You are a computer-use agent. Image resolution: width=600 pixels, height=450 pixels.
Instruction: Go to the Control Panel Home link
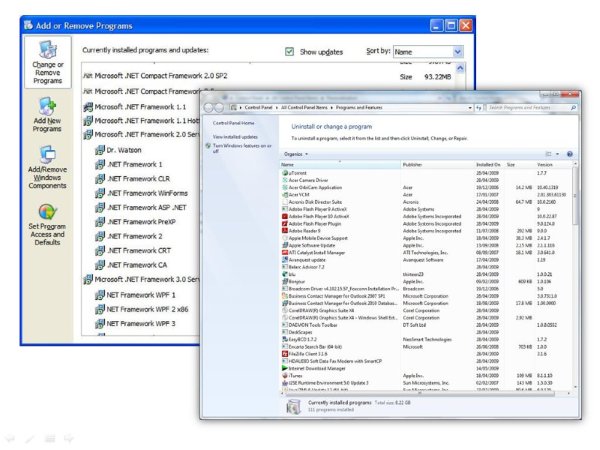233,123
